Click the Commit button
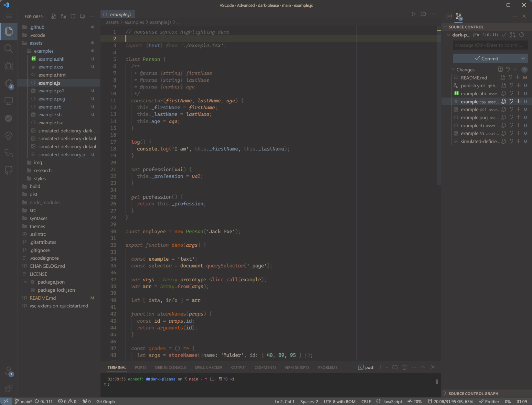Viewport: 532px width, 405px height. tap(486, 58)
